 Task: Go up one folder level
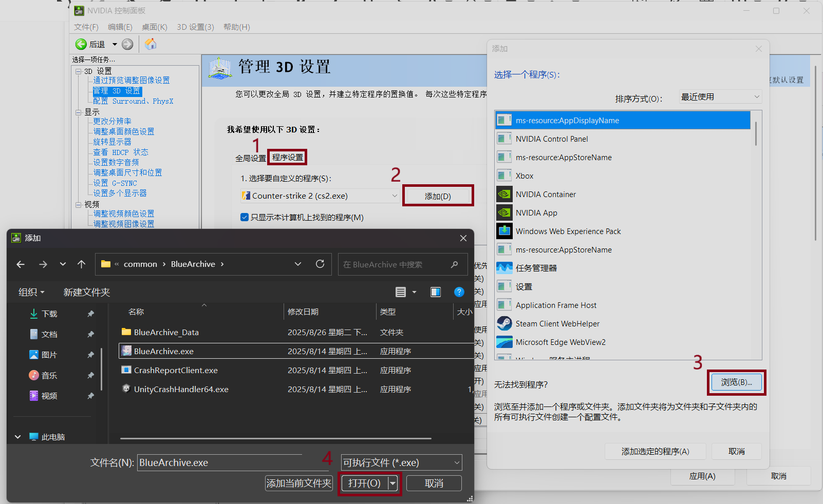tap(81, 264)
